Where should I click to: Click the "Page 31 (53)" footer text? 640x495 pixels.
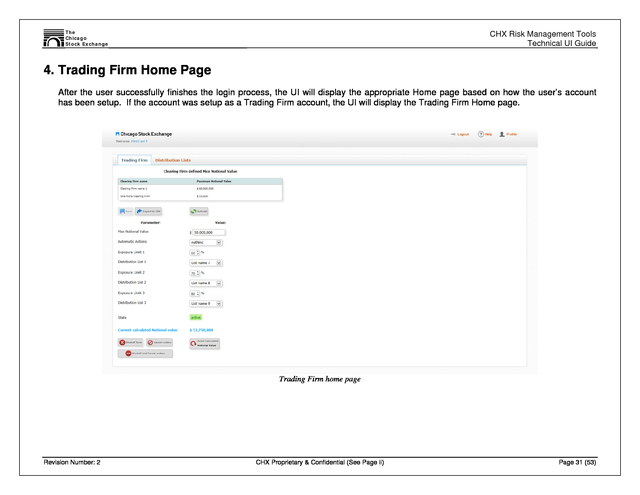coord(577,462)
